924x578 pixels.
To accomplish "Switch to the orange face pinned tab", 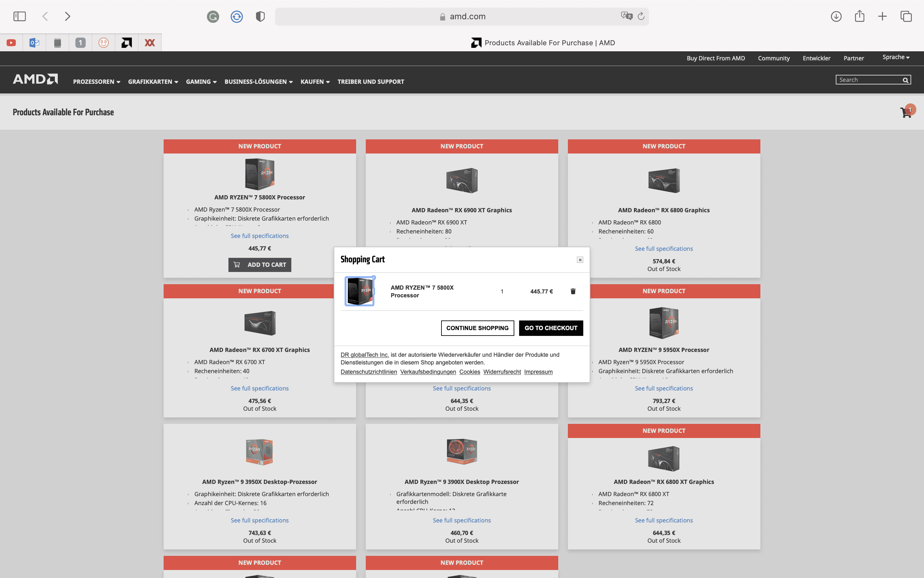I will [104, 42].
